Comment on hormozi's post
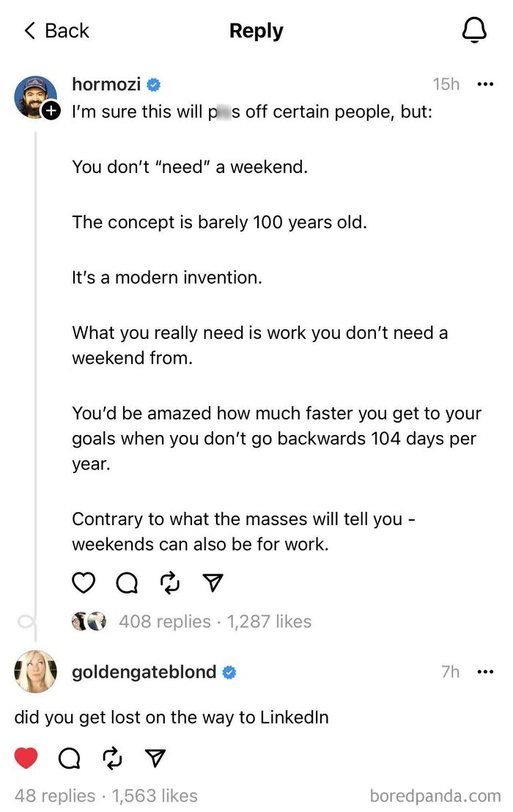Viewport: 513px width, 812px height. point(126,582)
